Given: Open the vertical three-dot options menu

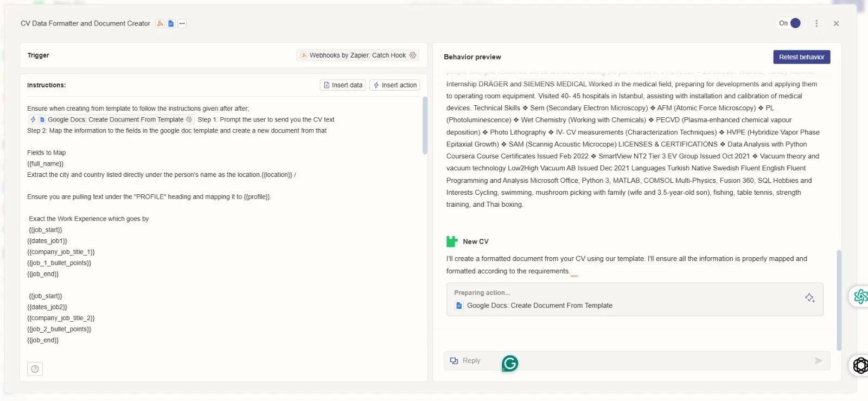Looking at the screenshot, I should pyautogui.click(x=816, y=23).
